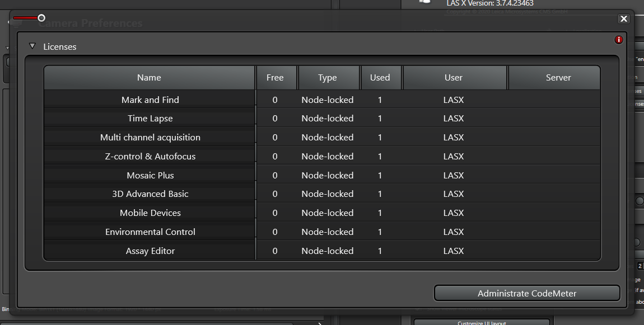Sort by the Name column header
Image resolution: width=644 pixels, height=325 pixels.
[x=149, y=78]
